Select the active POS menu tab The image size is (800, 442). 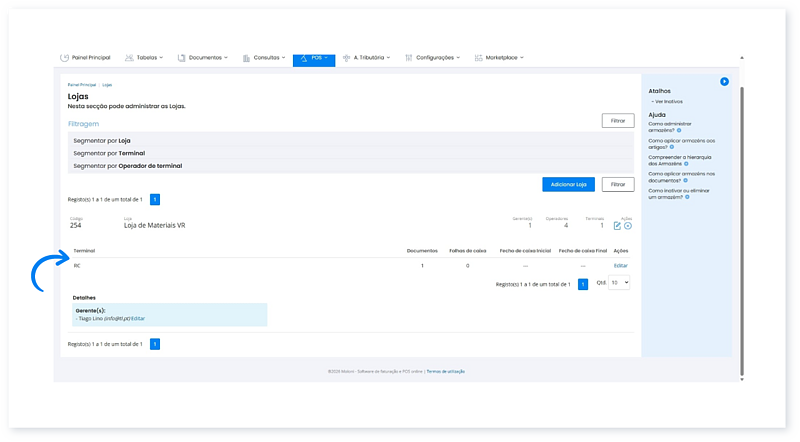click(314, 58)
